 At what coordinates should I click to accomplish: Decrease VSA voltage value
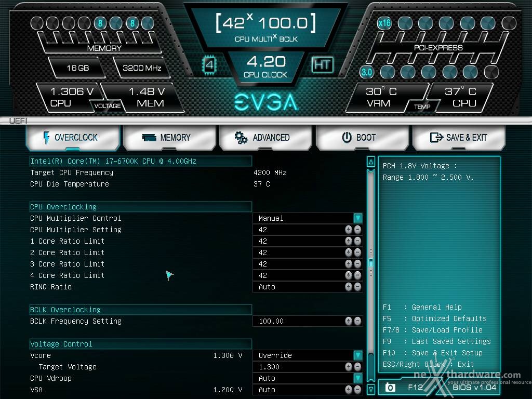click(x=357, y=390)
